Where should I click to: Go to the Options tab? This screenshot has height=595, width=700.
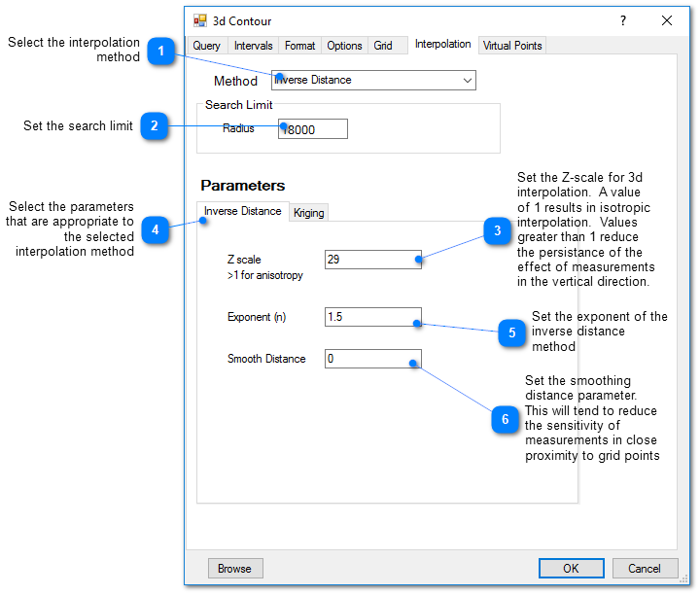[344, 46]
